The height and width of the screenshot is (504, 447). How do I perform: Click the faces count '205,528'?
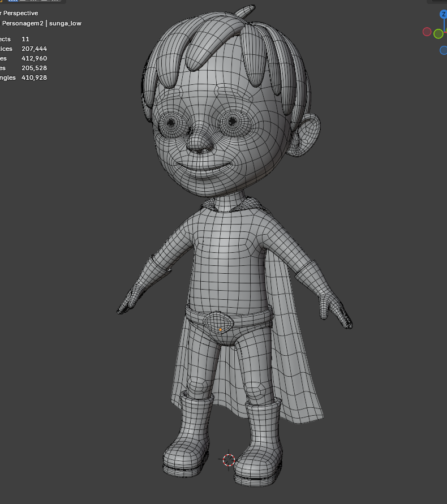pos(34,68)
